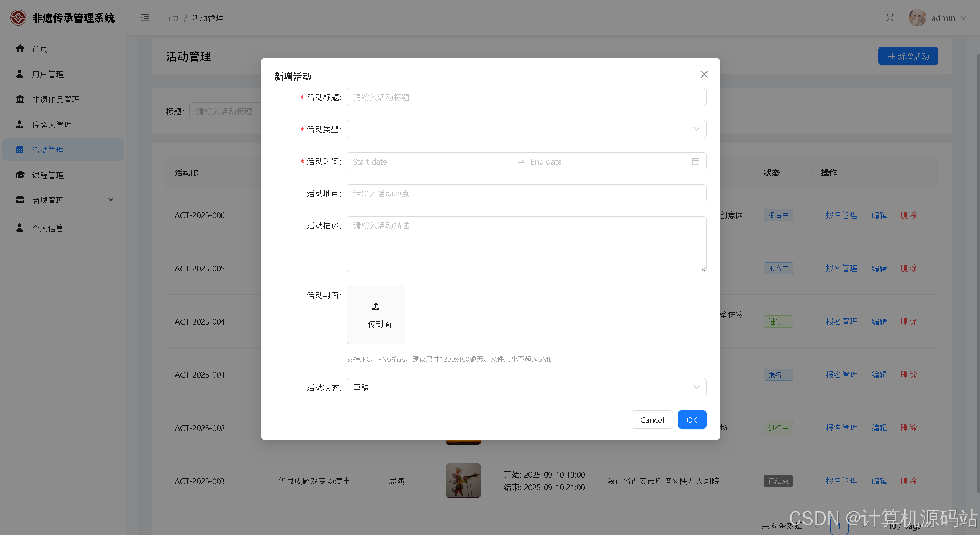Viewport: 980px width, 535px height.
Task: Click the 首页 home icon in sidebar
Action: pyautogui.click(x=20, y=49)
